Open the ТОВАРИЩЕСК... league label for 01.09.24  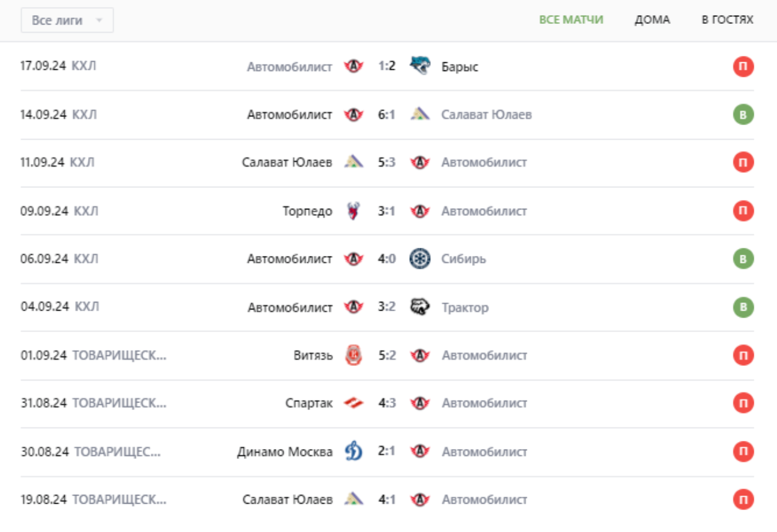click(x=119, y=356)
